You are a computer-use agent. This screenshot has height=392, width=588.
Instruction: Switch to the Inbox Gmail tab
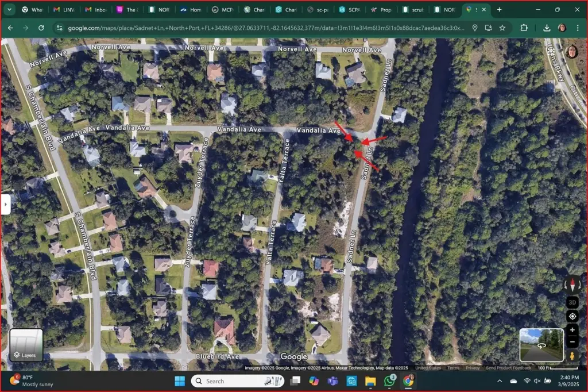point(95,10)
